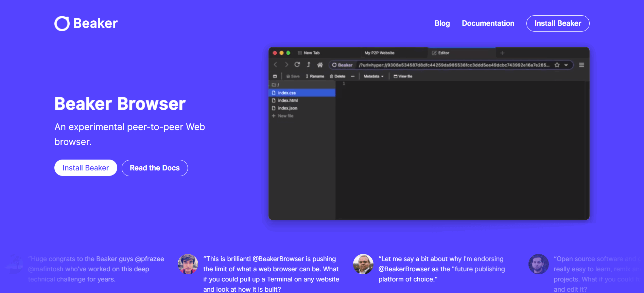This screenshot has width=644, height=293.
Task: Expand the address bar dropdown chevron
Action: [566, 65]
